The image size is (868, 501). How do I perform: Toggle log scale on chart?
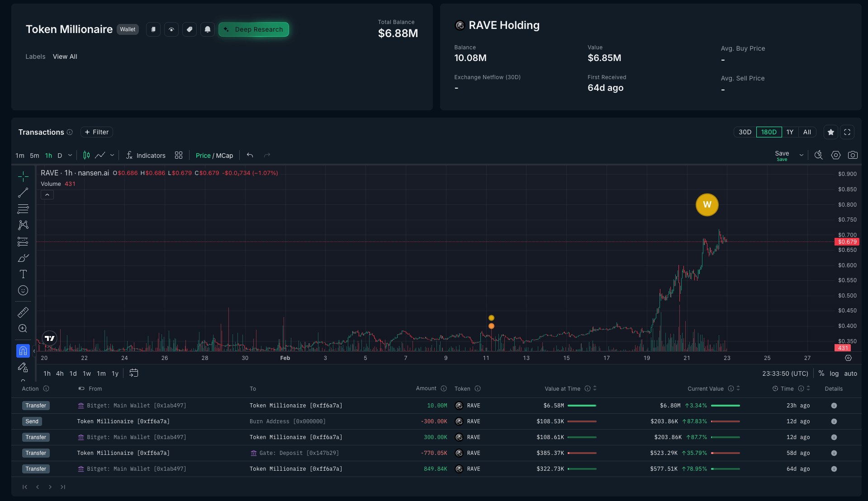click(x=834, y=373)
